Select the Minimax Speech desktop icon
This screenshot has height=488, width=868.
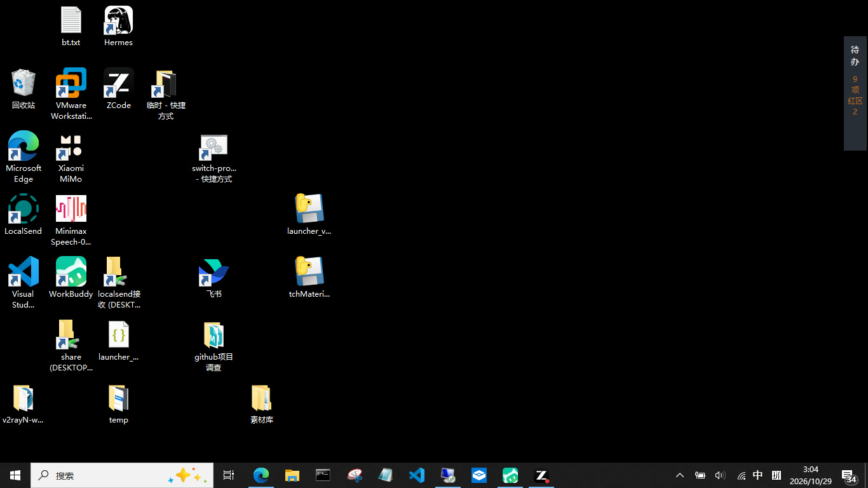(71, 220)
